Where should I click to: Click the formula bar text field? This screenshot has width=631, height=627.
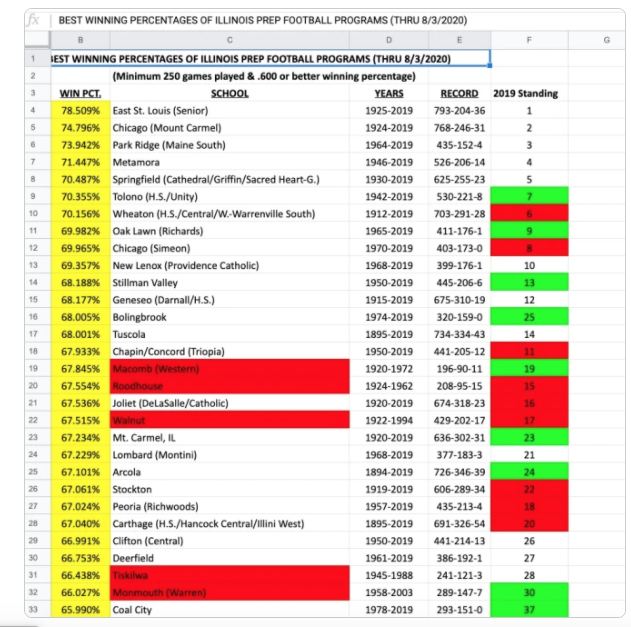tap(338, 20)
